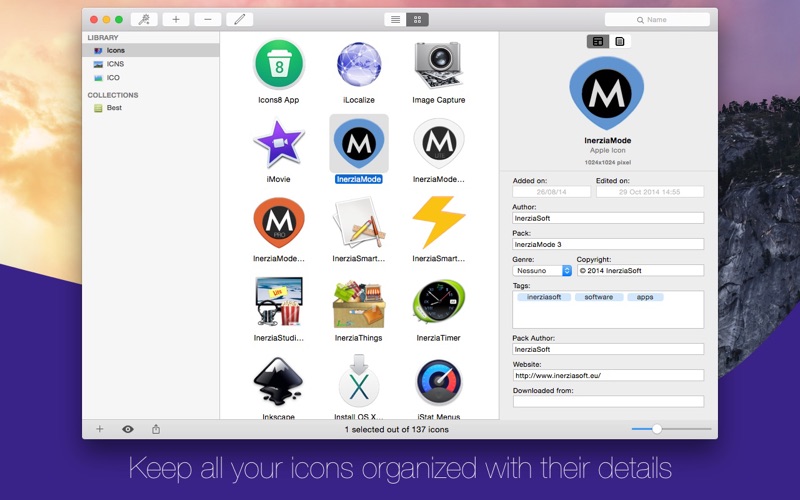
Task: Select the orange InerziaMode Pro icon
Action: click(x=279, y=223)
